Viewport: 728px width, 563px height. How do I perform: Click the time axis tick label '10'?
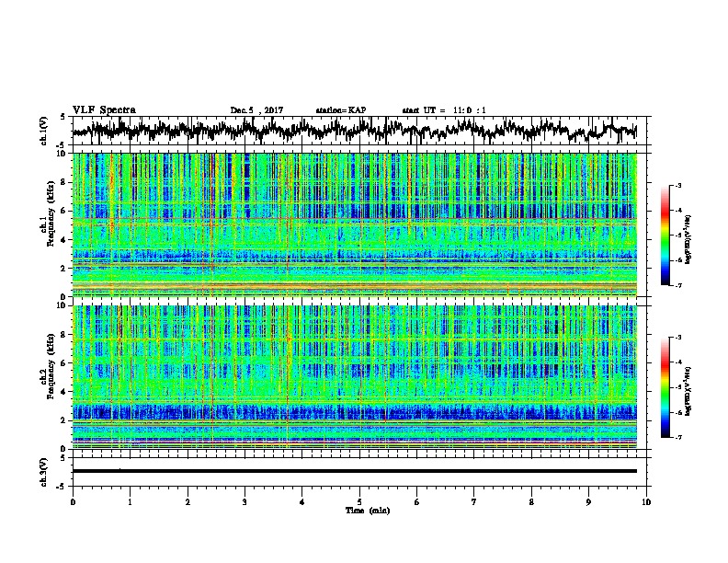[x=646, y=502]
